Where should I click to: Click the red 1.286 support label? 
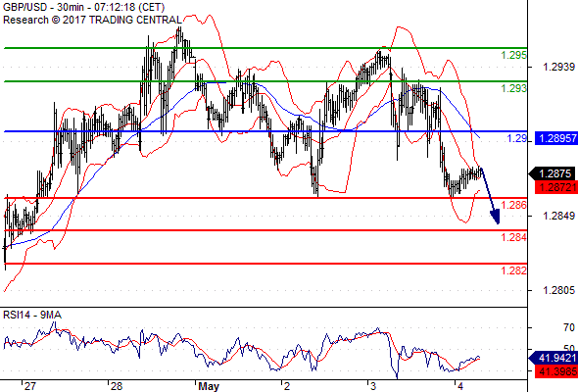(514, 205)
